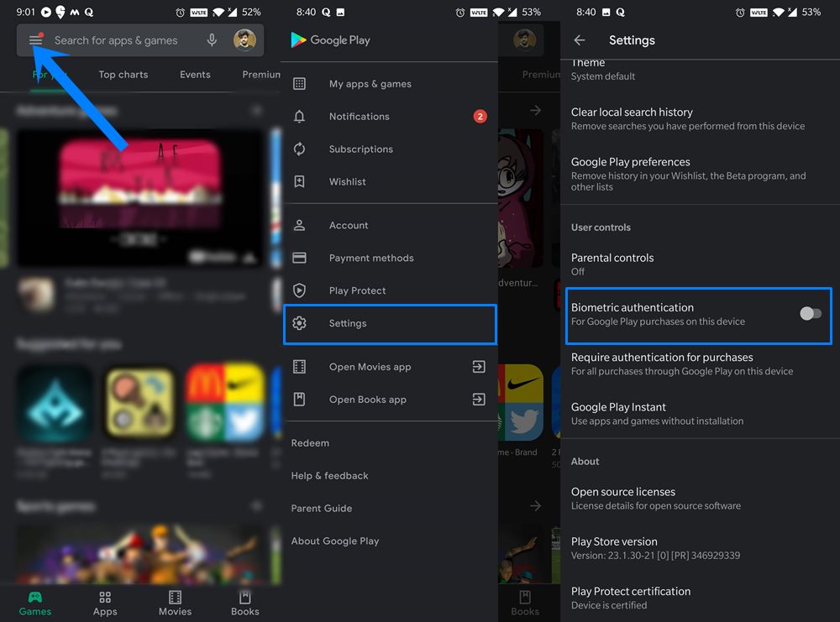Open Wishlist menu item
The height and width of the screenshot is (622, 840).
(x=391, y=182)
